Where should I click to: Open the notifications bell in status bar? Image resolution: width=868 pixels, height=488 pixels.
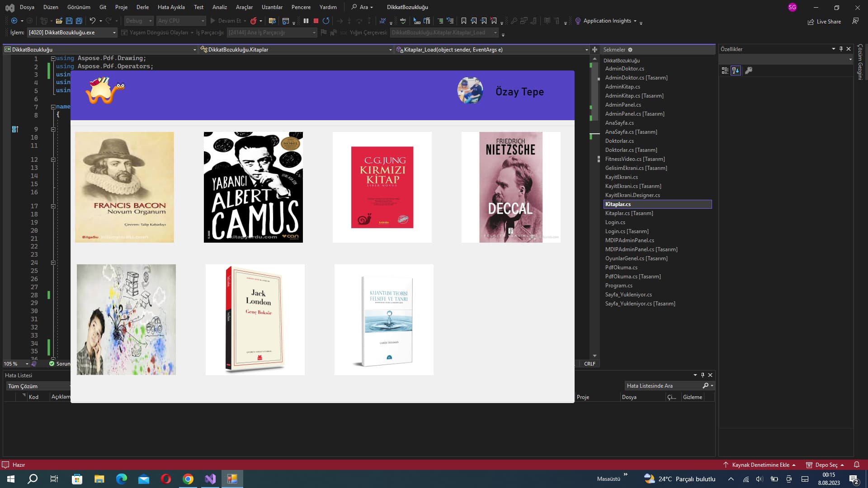(856, 465)
